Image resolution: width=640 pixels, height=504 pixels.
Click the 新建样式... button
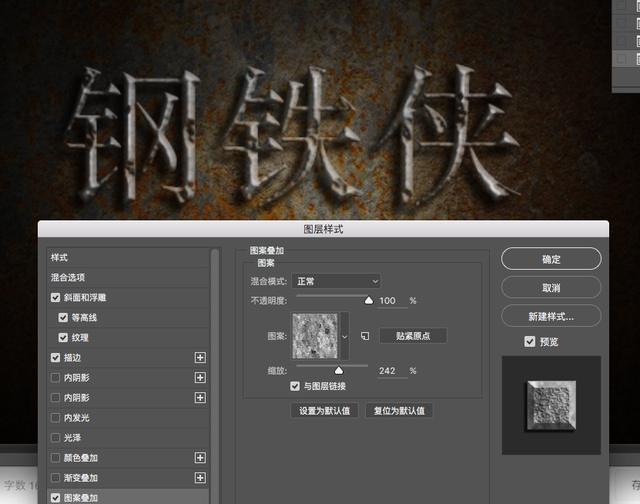click(x=551, y=316)
